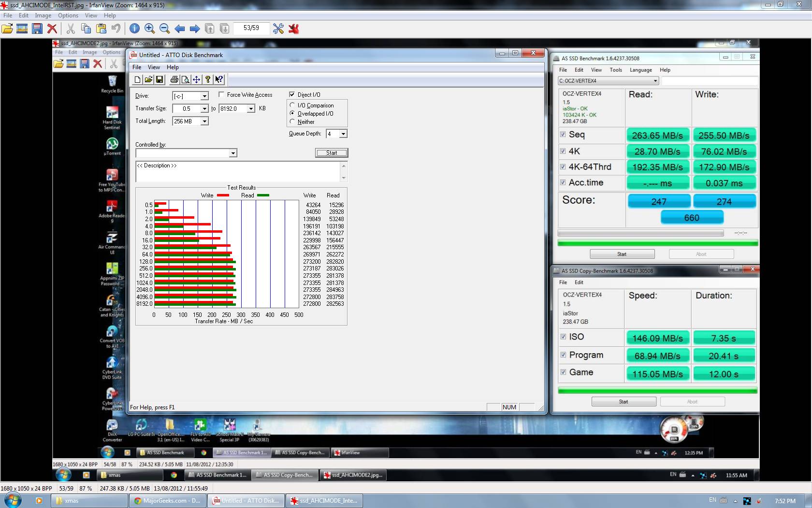Click ATTO toolbar New document icon

[x=138, y=80]
